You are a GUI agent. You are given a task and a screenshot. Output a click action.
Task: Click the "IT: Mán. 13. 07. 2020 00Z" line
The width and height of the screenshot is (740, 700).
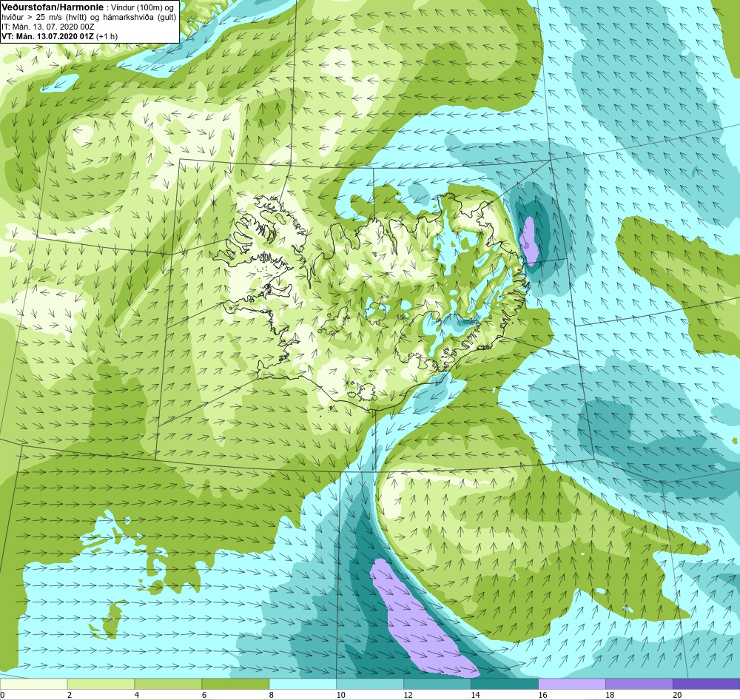(x=47, y=27)
